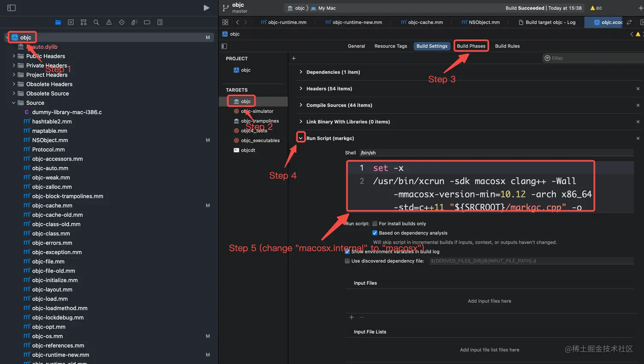This screenshot has height=364, width=644.
Task: Click the warning count 80 indicator
Action: 596,8
